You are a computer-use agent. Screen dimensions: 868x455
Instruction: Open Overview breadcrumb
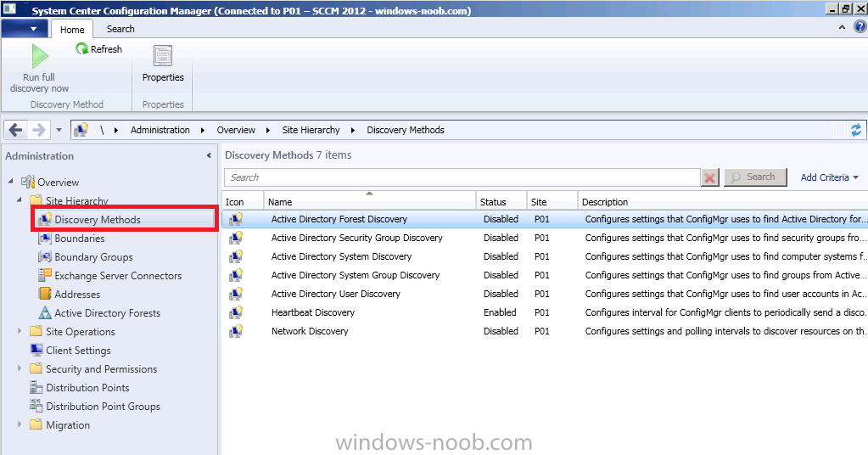[x=236, y=130]
